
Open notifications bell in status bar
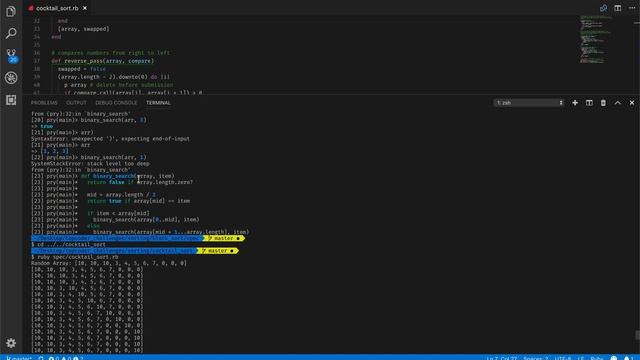point(628,358)
